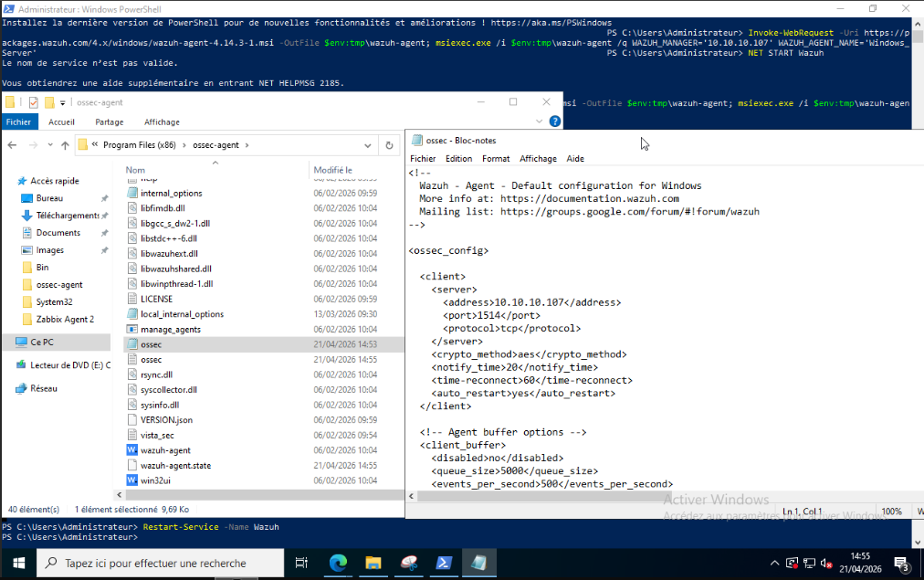
Task: Select win32ui application icon
Action: [x=132, y=480]
